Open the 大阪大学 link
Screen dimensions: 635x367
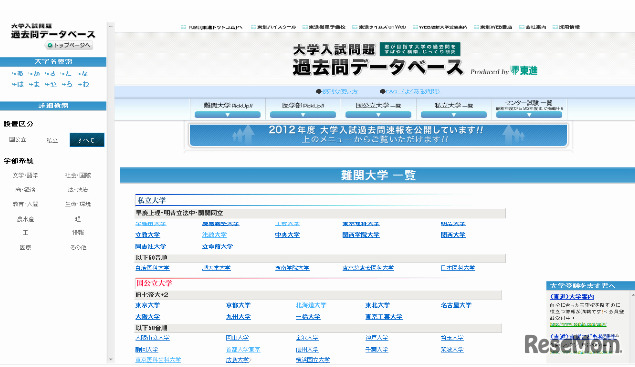147,317
